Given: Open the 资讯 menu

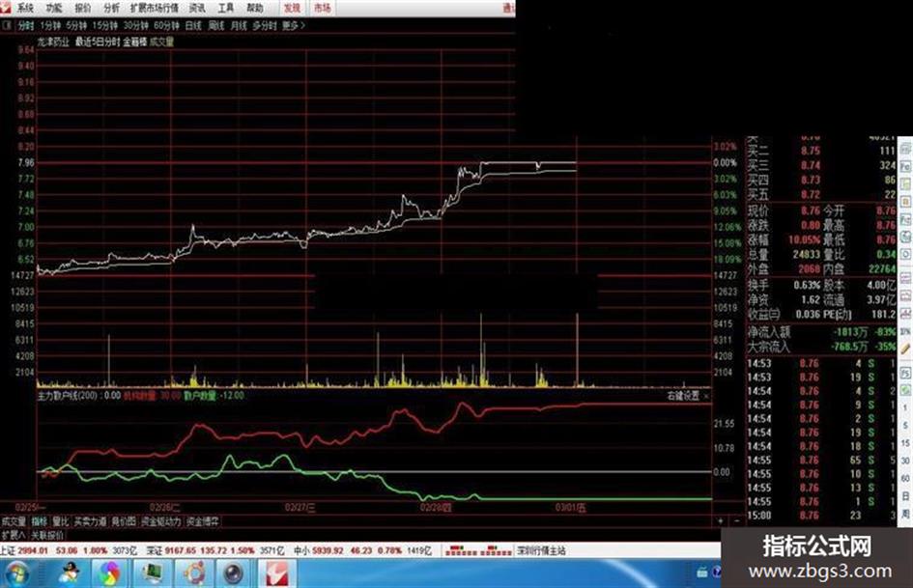Looking at the screenshot, I should click(x=197, y=8).
